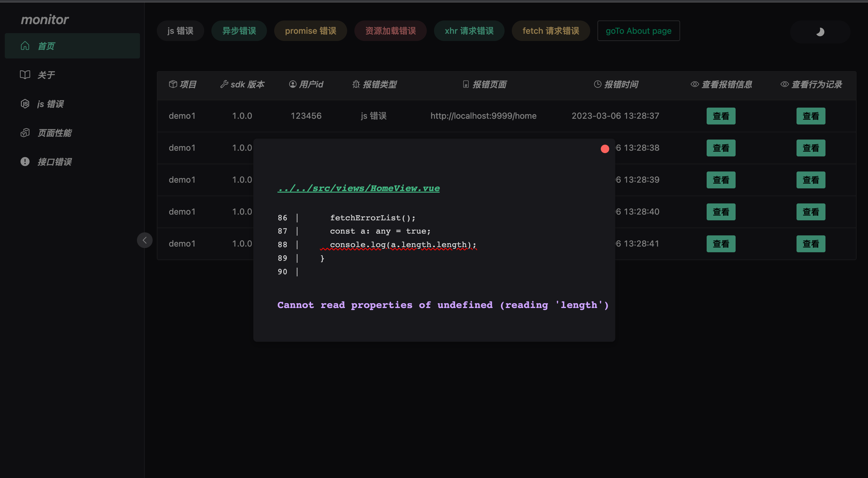Toggle the dark mode moon switch
Viewport: 868px width, 478px height.
pyautogui.click(x=820, y=32)
